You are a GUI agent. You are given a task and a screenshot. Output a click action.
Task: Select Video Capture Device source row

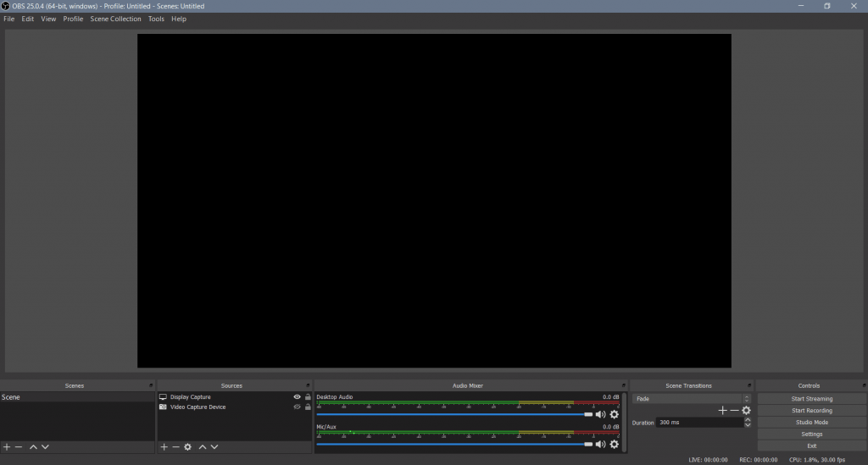click(x=235, y=407)
